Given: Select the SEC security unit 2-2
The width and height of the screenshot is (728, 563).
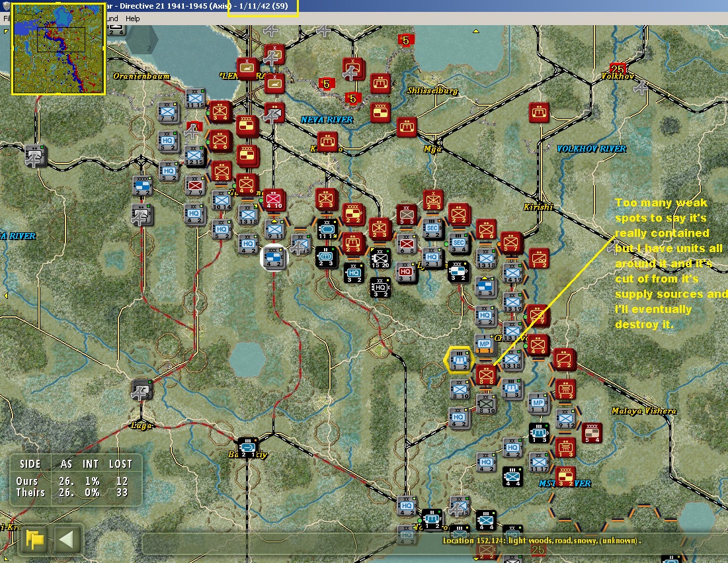Looking at the screenshot, I should (x=432, y=228).
